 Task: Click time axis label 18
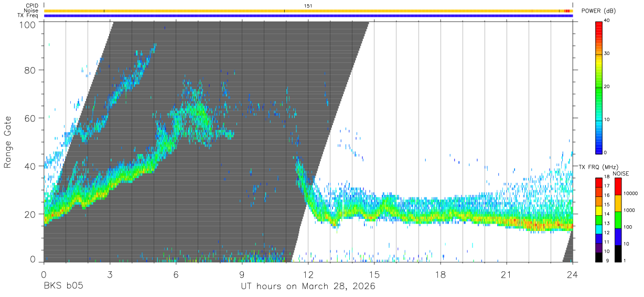(441, 274)
